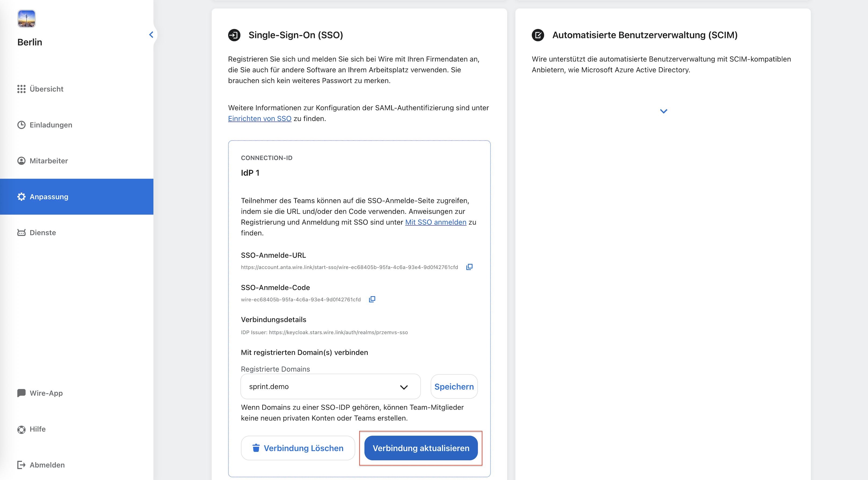The image size is (868, 480).
Task: Click the Anpassung gear icon
Action: (x=21, y=197)
